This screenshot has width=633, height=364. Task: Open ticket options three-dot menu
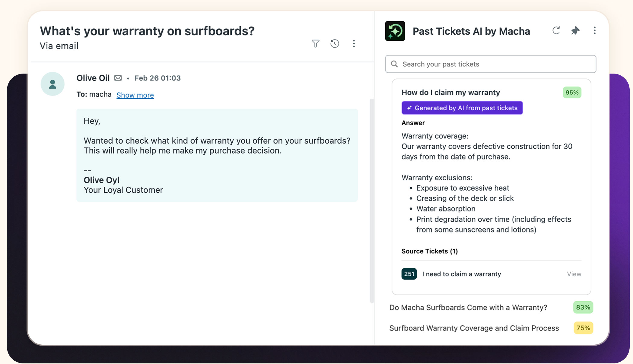click(x=354, y=44)
